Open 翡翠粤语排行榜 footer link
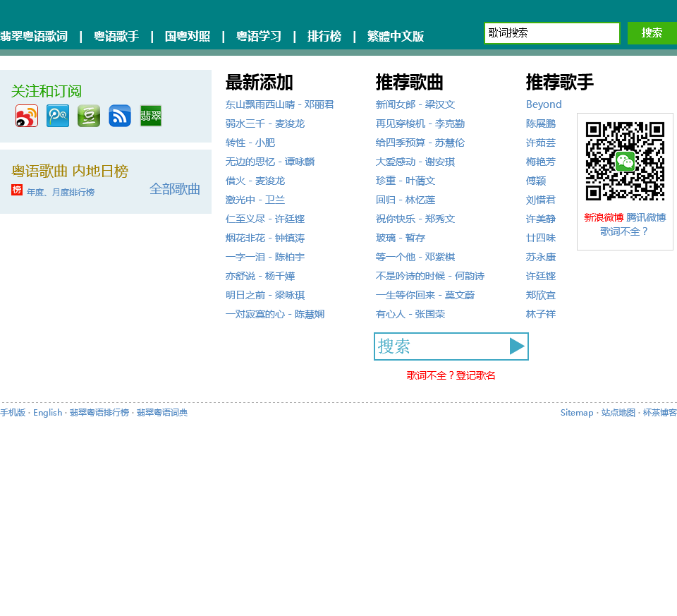Viewport: 677px width, 616px height. tap(99, 413)
